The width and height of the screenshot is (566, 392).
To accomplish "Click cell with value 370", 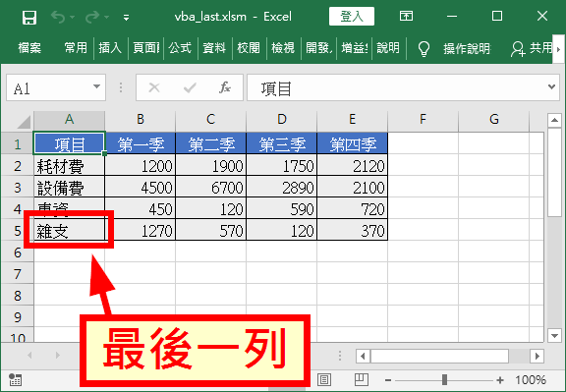I will (353, 231).
